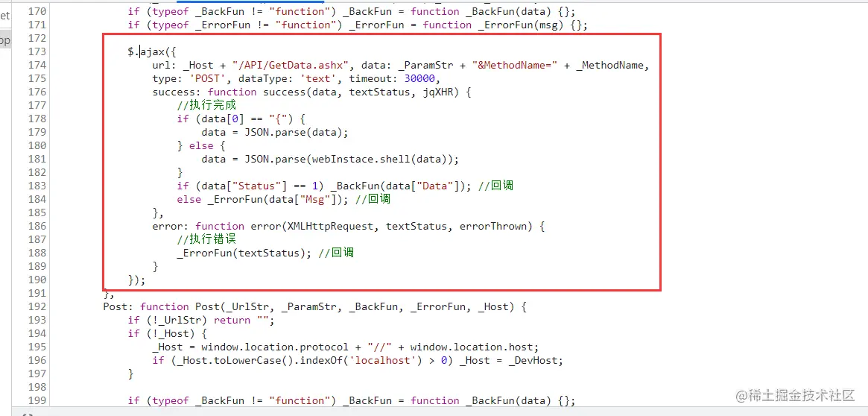Click line number 192 in the gutter
The height and width of the screenshot is (416, 868).
(x=37, y=306)
